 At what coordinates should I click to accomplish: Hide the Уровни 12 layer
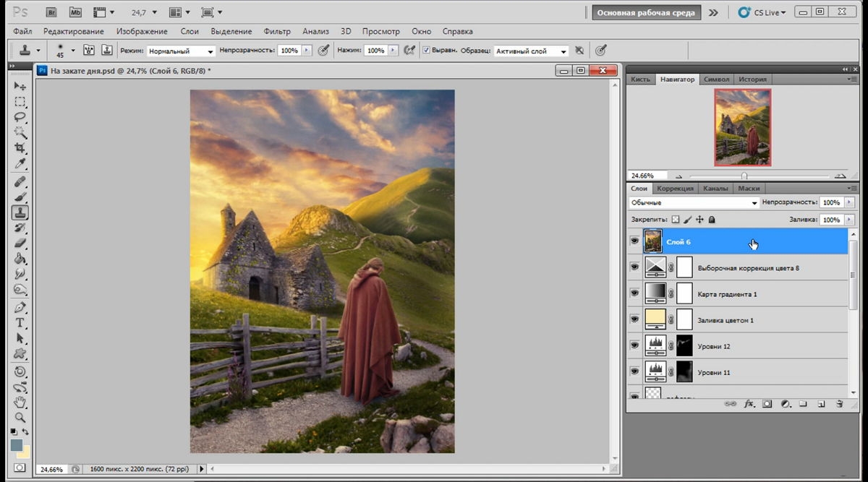point(635,345)
